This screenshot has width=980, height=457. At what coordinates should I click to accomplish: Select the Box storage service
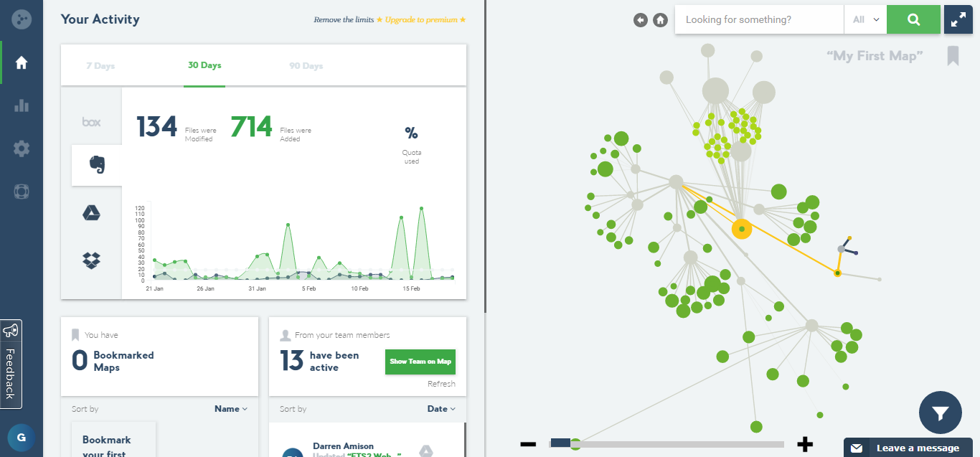(91, 122)
